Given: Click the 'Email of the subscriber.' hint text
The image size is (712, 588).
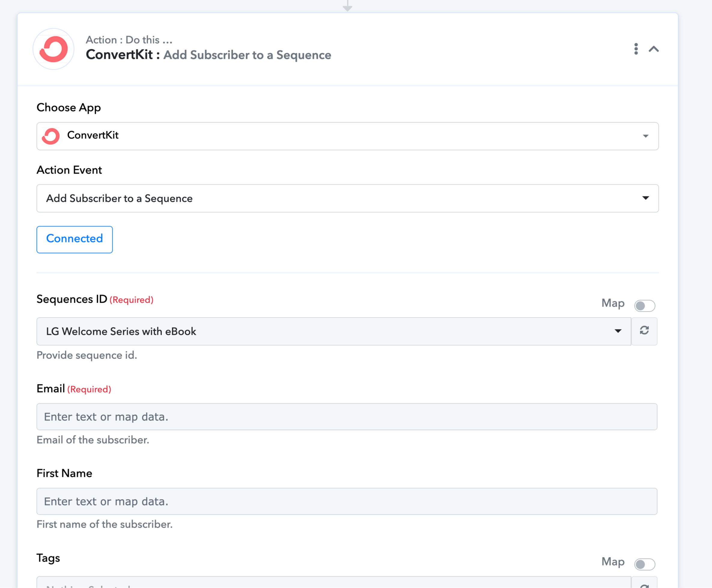Looking at the screenshot, I should point(93,440).
